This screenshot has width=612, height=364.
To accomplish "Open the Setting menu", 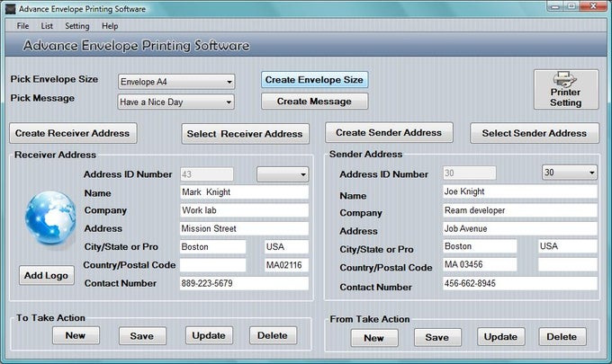I will pyautogui.click(x=76, y=26).
